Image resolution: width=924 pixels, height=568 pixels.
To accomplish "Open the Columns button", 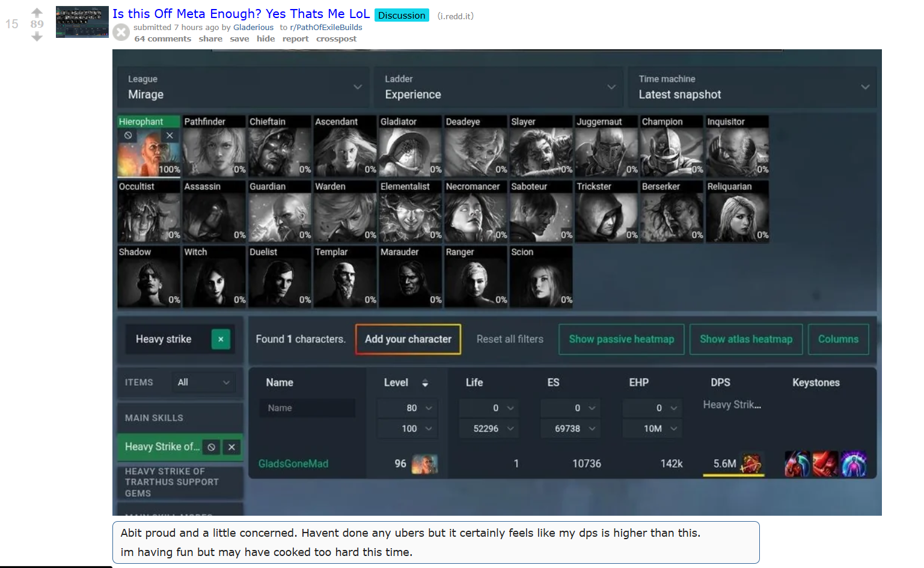I will click(838, 339).
